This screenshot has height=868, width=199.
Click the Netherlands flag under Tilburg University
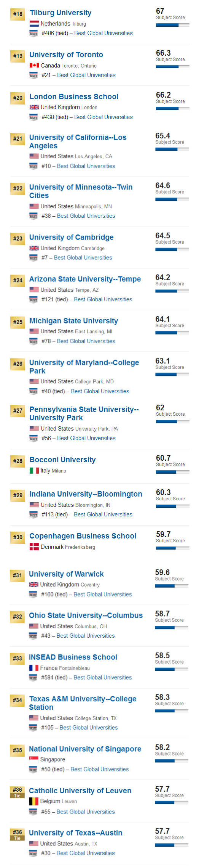point(34,24)
